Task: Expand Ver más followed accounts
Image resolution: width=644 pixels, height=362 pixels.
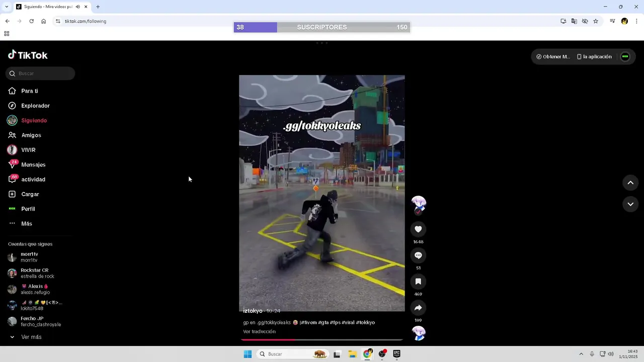Action: click(31, 337)
